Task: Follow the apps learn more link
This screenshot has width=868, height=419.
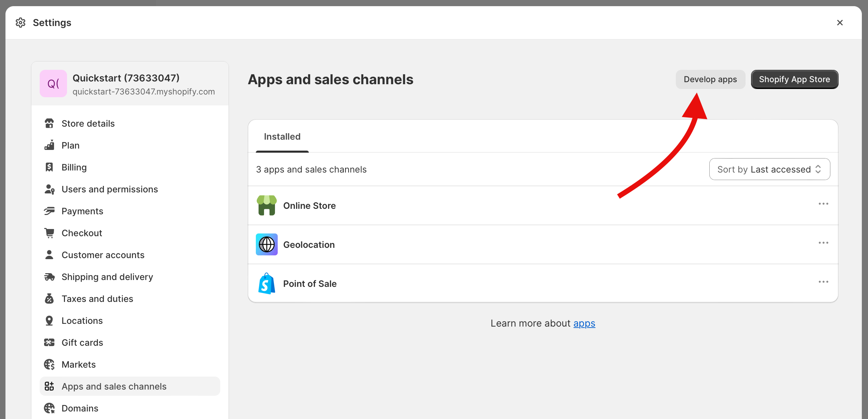Action: 584,323
